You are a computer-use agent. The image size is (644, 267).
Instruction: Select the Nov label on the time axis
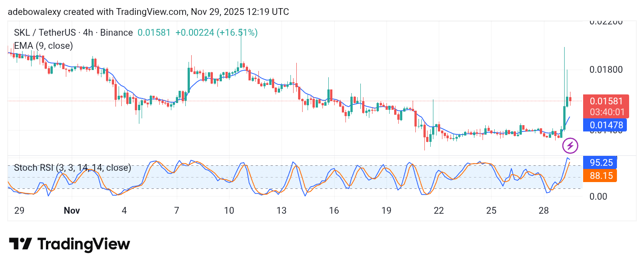coord(72,211)
